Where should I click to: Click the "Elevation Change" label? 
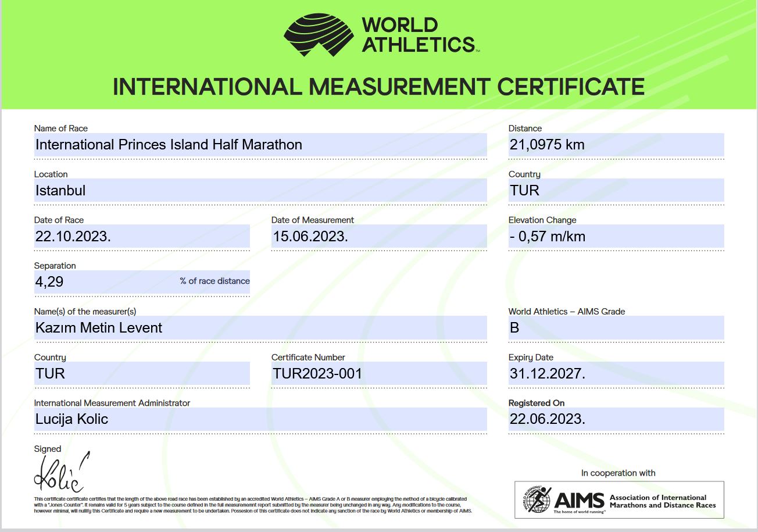542,220
